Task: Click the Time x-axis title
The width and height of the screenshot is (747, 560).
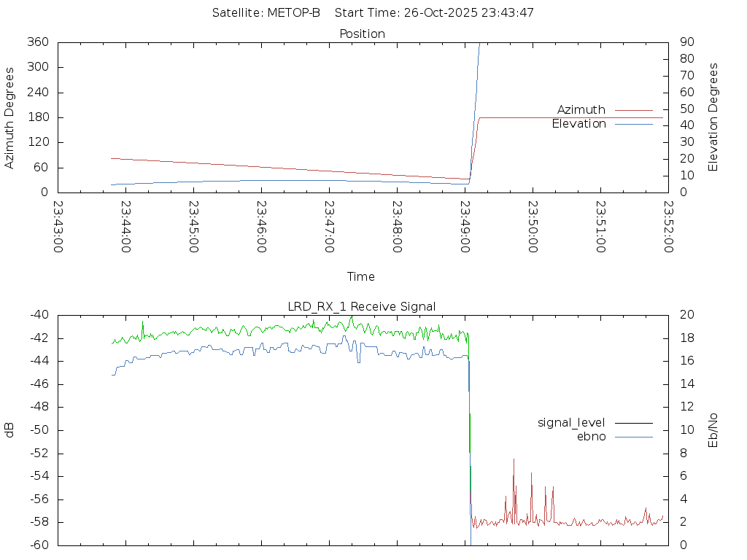Action: (361, 277)
